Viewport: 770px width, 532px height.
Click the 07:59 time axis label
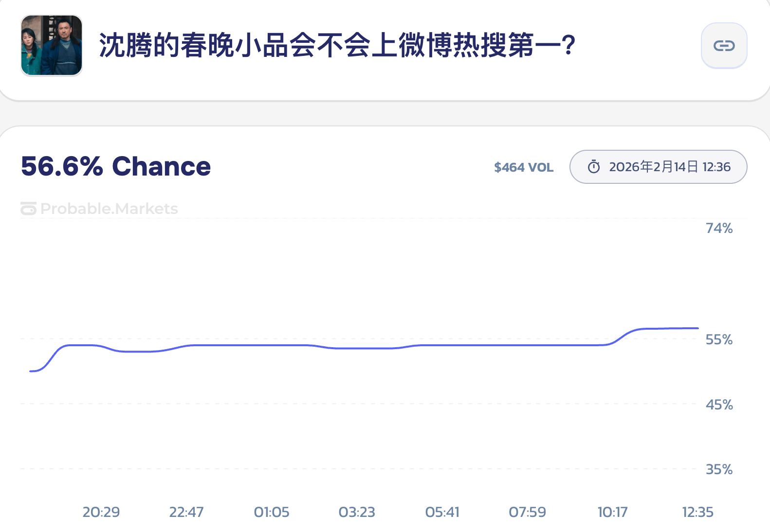(528, 512)
